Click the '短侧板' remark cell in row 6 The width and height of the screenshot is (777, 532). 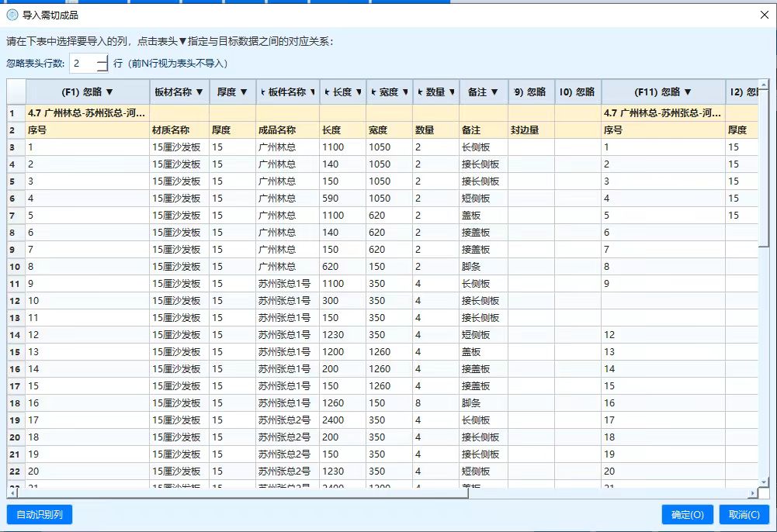(x=484, y=199)
